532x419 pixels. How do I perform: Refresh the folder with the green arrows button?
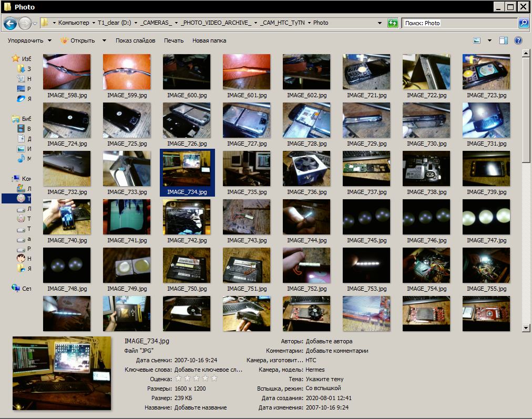393,23
